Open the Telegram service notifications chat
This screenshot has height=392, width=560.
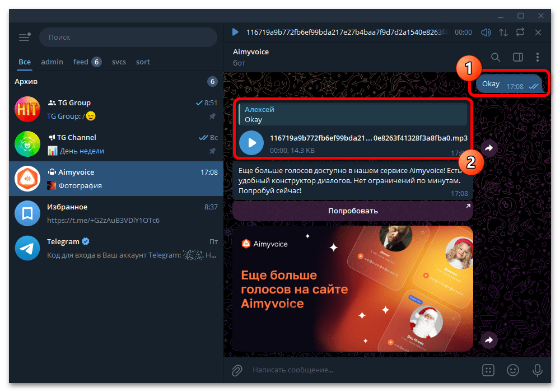pos(116,248)
